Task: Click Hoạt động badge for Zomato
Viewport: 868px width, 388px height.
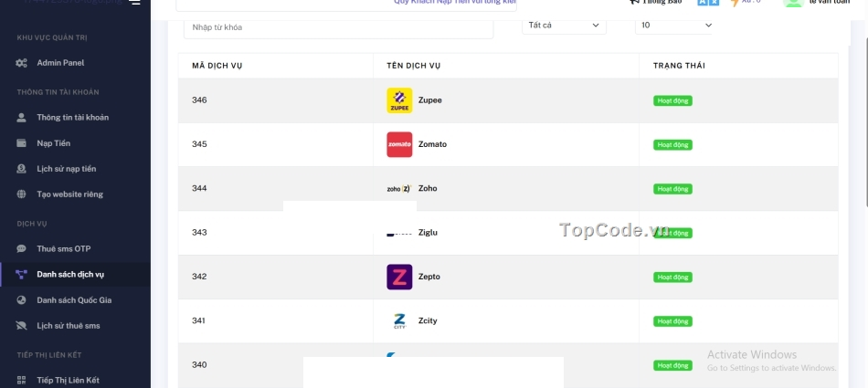Action: (x=672, y=145)
